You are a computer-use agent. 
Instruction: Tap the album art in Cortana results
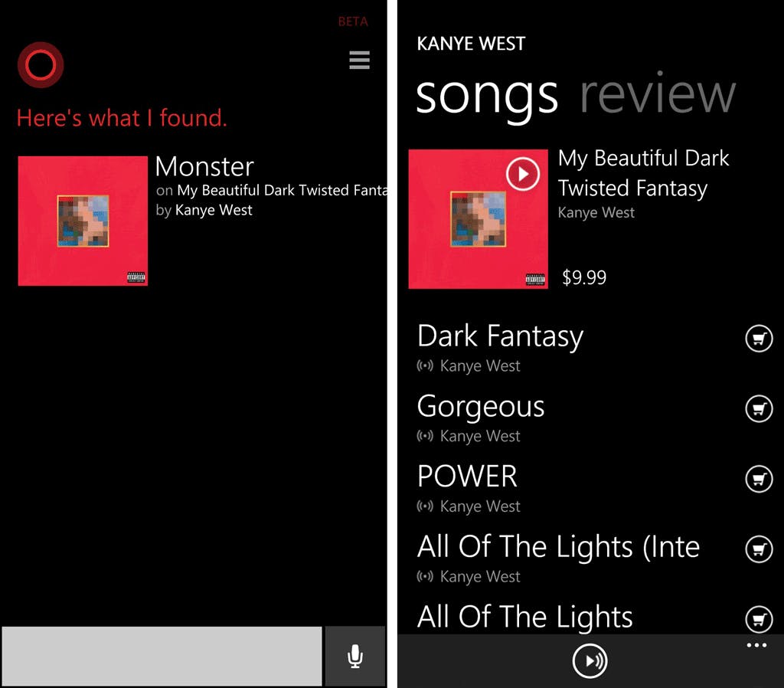[x=83, y=221]
